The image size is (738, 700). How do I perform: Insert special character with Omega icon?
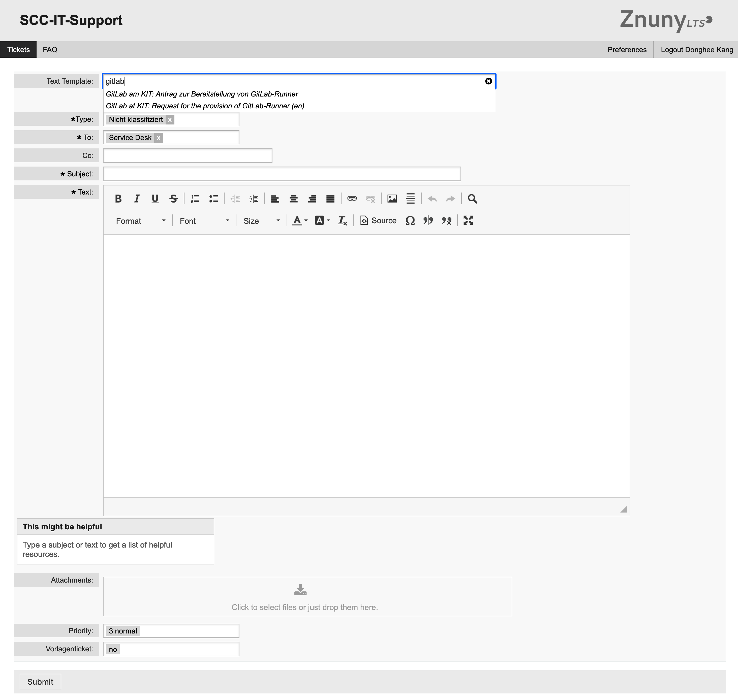pos(410,220)
